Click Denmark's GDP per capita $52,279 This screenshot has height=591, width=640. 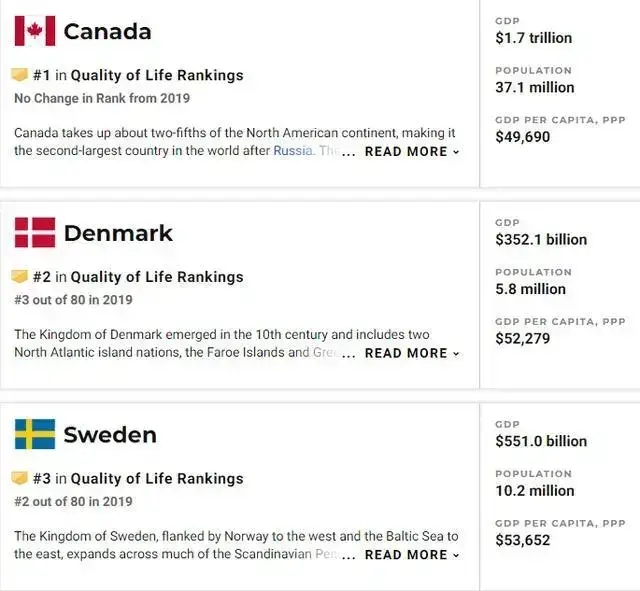point(522,338)
